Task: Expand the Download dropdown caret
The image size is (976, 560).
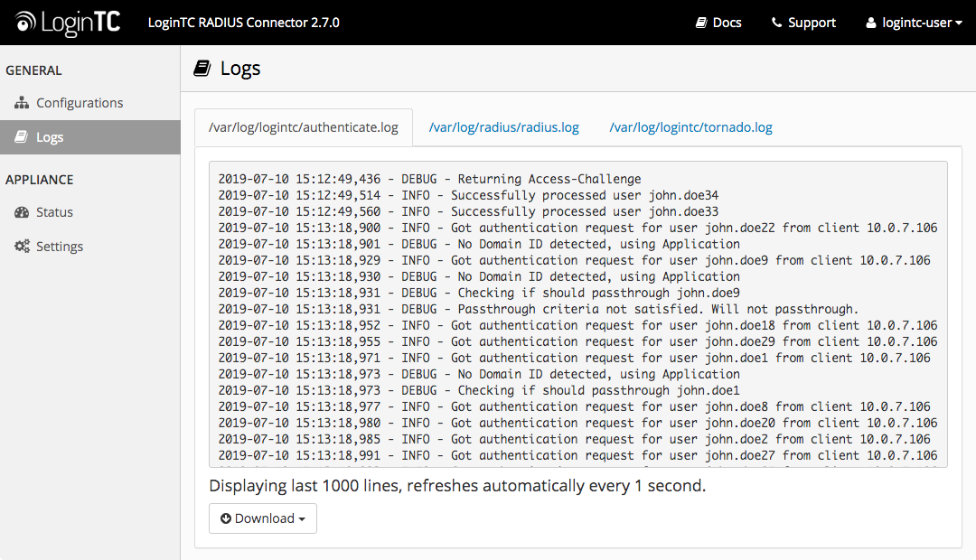Action: (302, 519)
